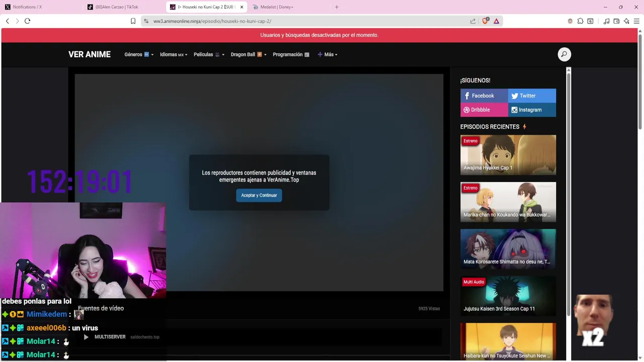This screenshot has height=362, width=644.
Task: Open Jujutsu Kaisen 3rd Season Cap 11
Action: coord(508,296)
